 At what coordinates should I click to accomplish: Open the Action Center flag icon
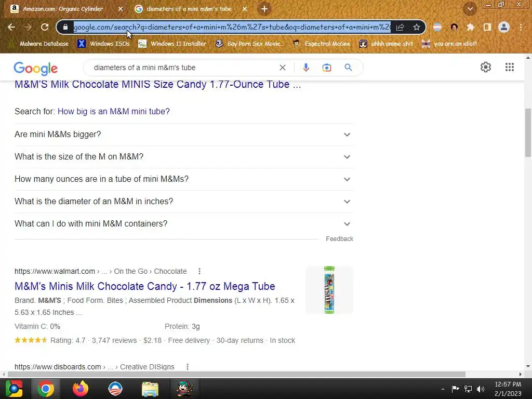point(455,389)
